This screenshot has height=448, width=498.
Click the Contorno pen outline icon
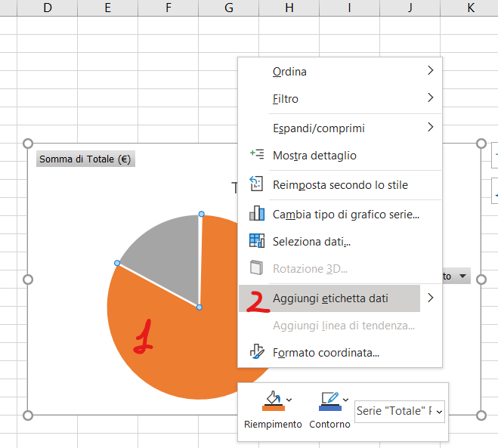coord(329,401)
